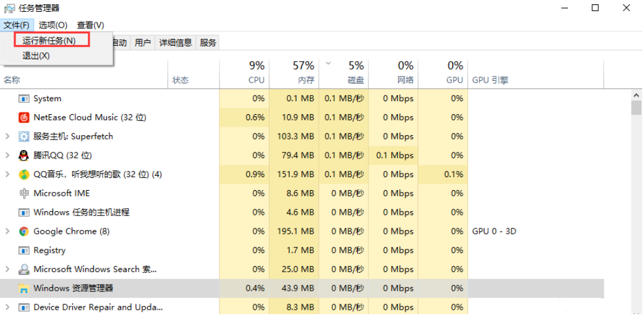Expand the 服务主机: Superfetch group
The image size is (644, 316).
(7, 136)
